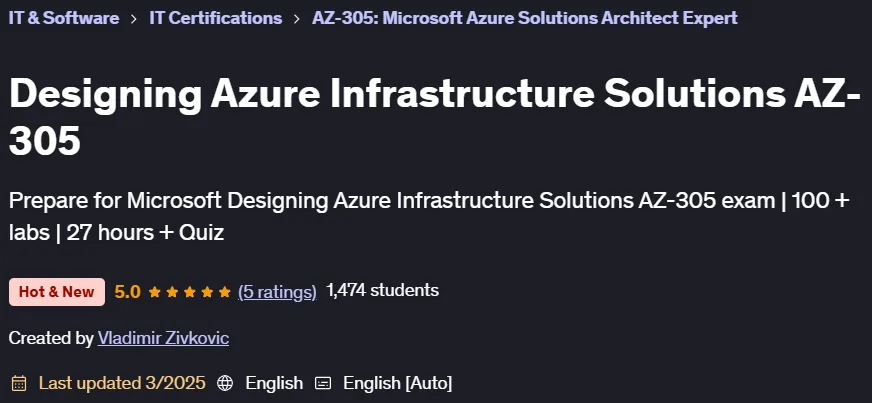Screen dimensions: 872x403
Task: Open the (5 ratings) link
Action: [277, 292]
